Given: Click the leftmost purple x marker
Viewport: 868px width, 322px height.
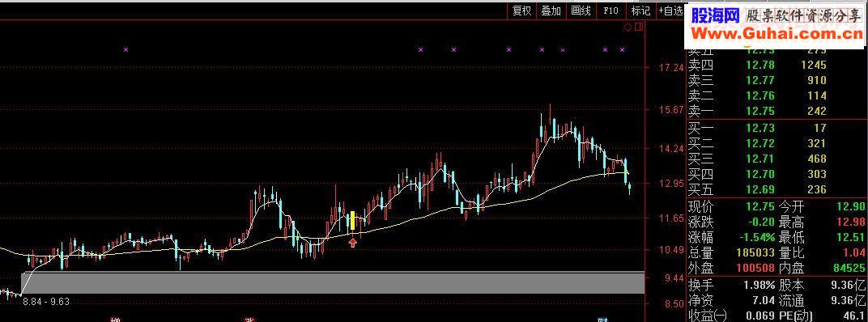Looking at the screenshot, I should [126, 50].
